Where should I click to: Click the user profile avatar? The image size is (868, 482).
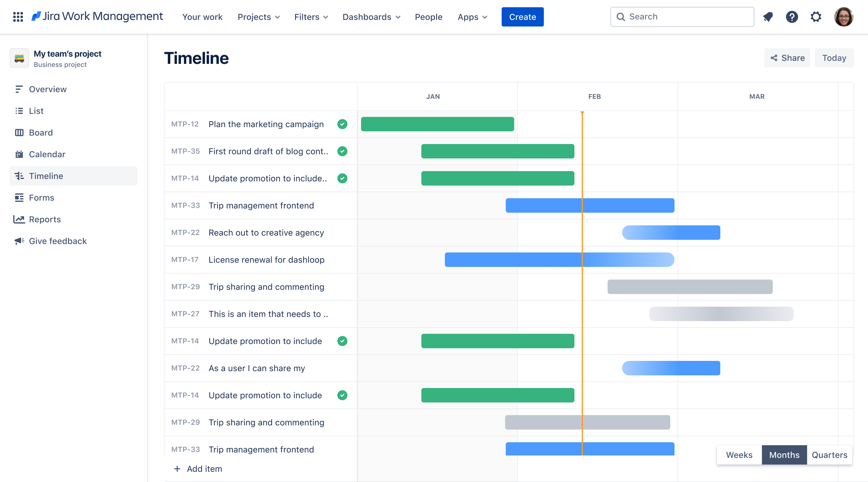tap(844, 17)
